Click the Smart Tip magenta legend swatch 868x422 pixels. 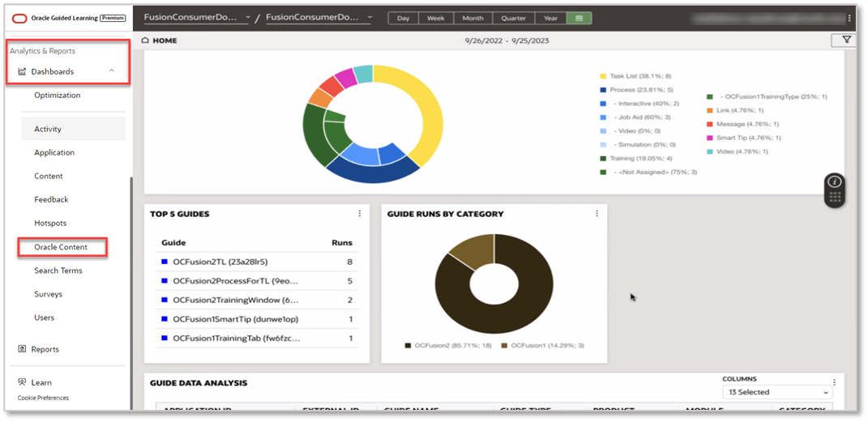coord(710,138)
